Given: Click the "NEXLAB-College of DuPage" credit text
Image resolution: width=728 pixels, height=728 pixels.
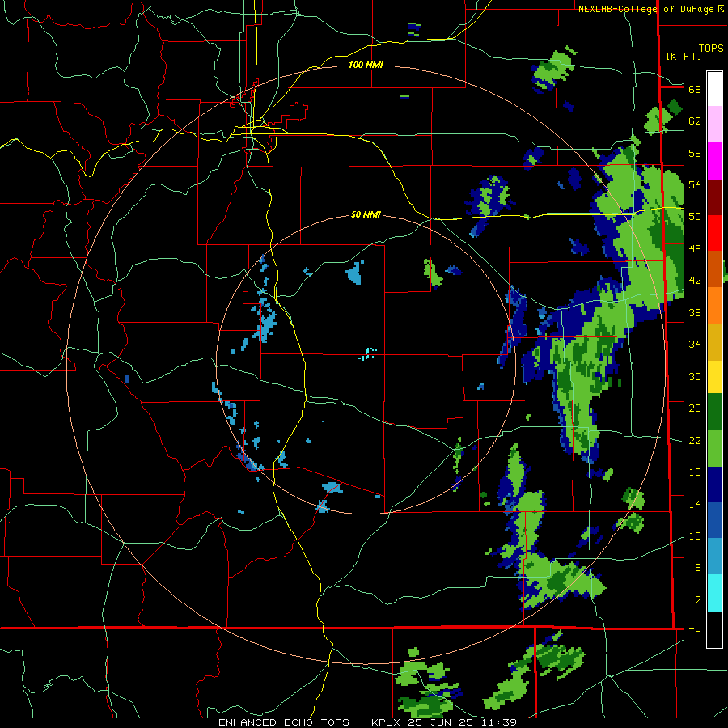Looking at the screenshot, I should (x=645, y=9).
